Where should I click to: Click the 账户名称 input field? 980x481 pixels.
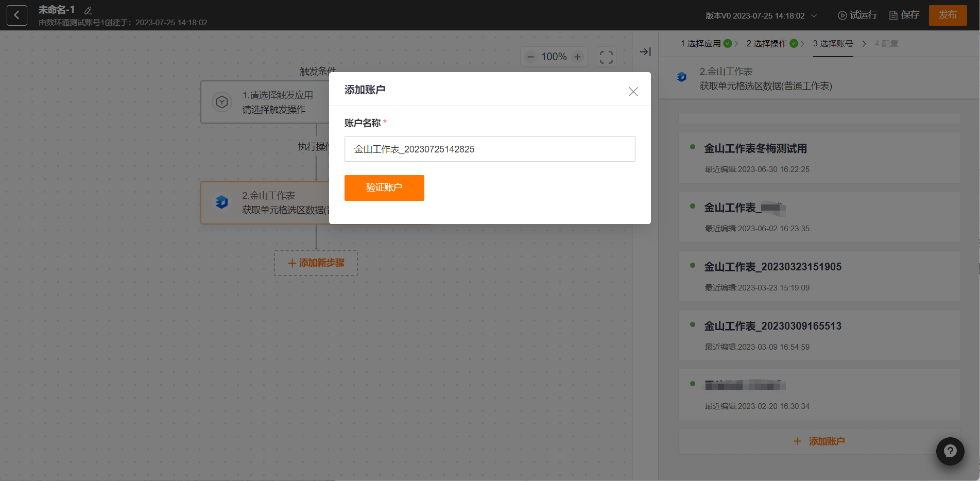click(490, 149)
